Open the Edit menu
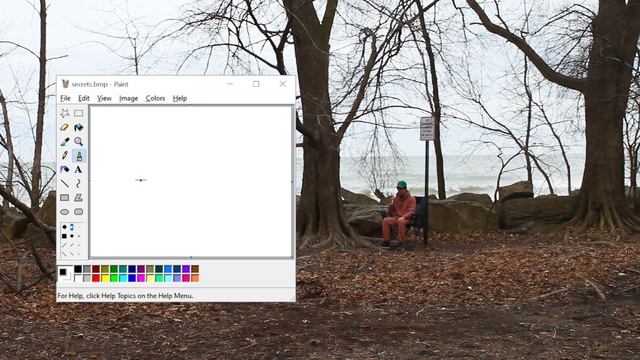This screenshot has width=640, height=360. 84,98
